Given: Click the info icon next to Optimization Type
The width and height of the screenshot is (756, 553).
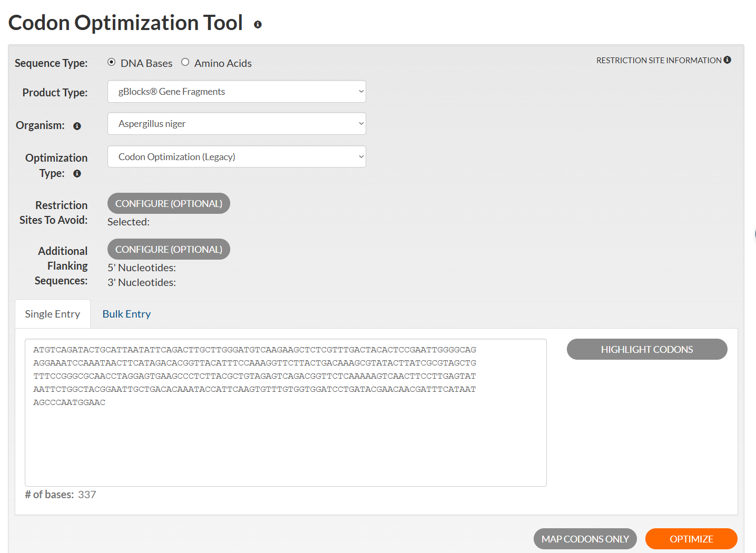Looking at the screenshot, I should click(x=77, y=174).
